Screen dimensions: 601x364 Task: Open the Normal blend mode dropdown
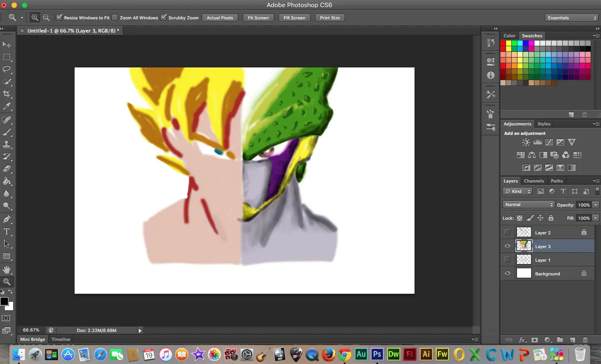pos(528,205)
